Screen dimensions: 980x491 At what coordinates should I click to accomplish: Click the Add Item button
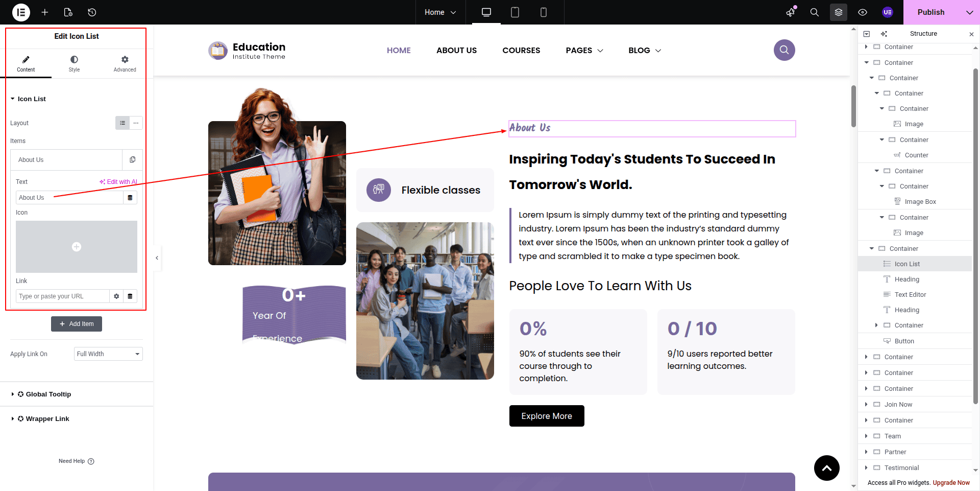pyautogui.click(x=77, y=324)
